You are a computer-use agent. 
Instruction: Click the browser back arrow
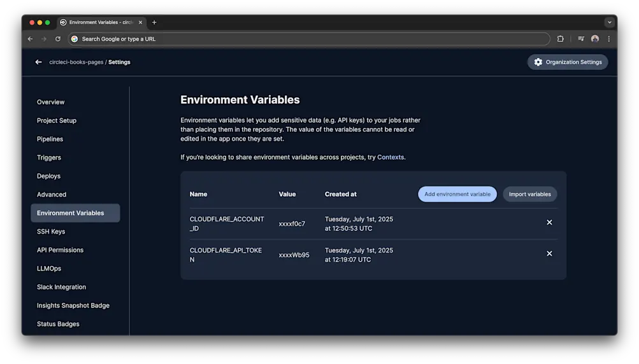click(x=30, y=39)
